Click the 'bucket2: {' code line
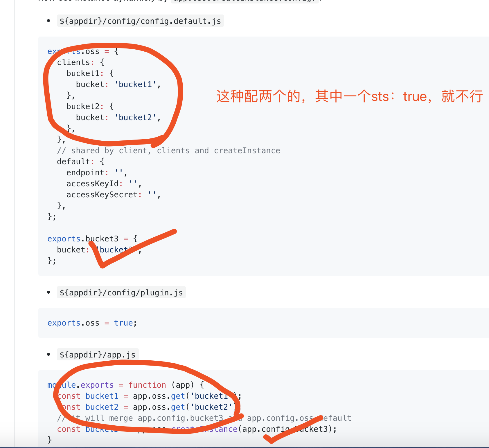 [90, 106]
